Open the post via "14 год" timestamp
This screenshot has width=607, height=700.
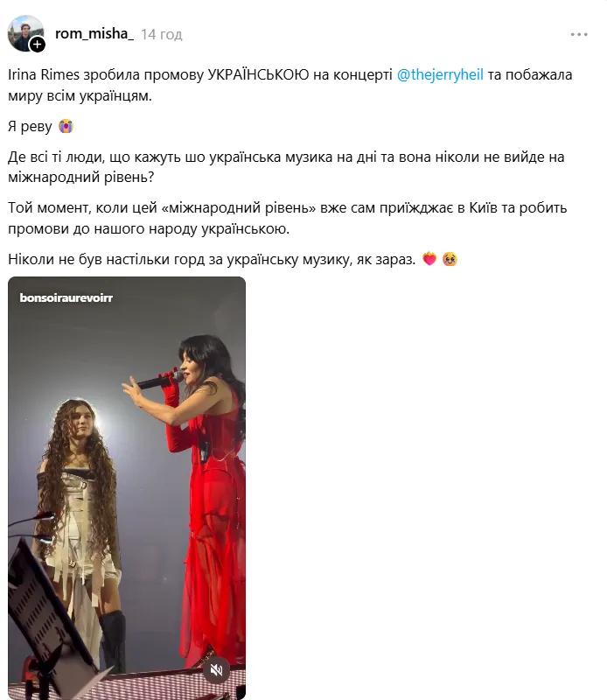pos(162,34)
